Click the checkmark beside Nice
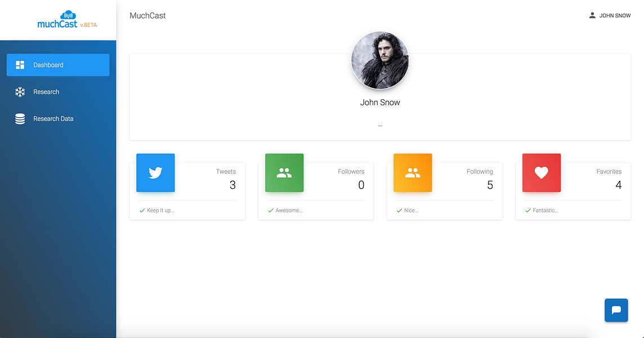 [399, 211]
